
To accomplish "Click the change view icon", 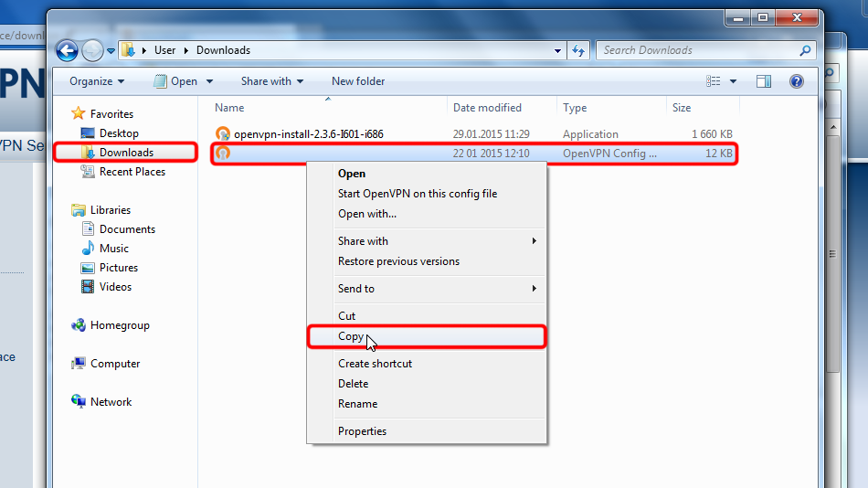I will pyautogui.click(x=714, y=81).
